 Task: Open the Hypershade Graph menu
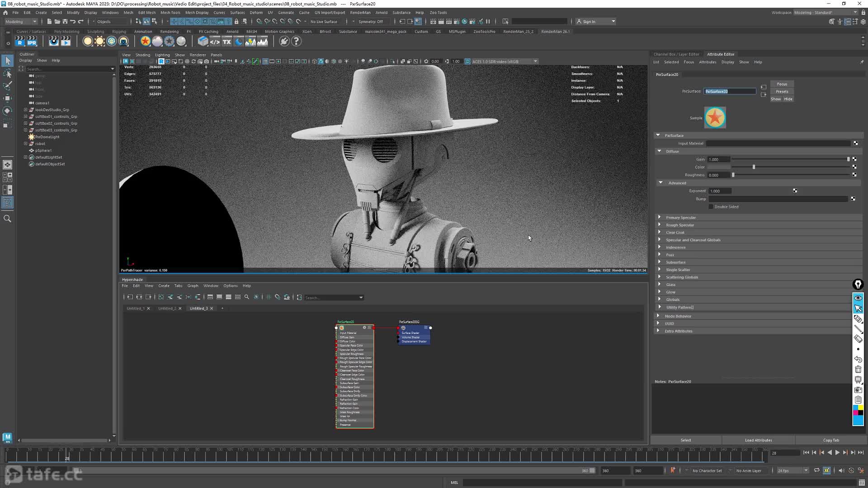tap(193, 286)
